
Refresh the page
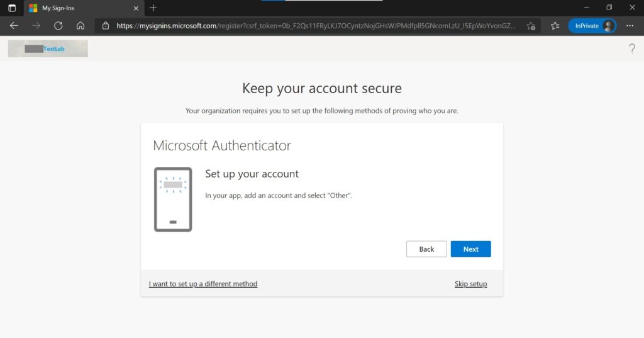pos(58,26)
